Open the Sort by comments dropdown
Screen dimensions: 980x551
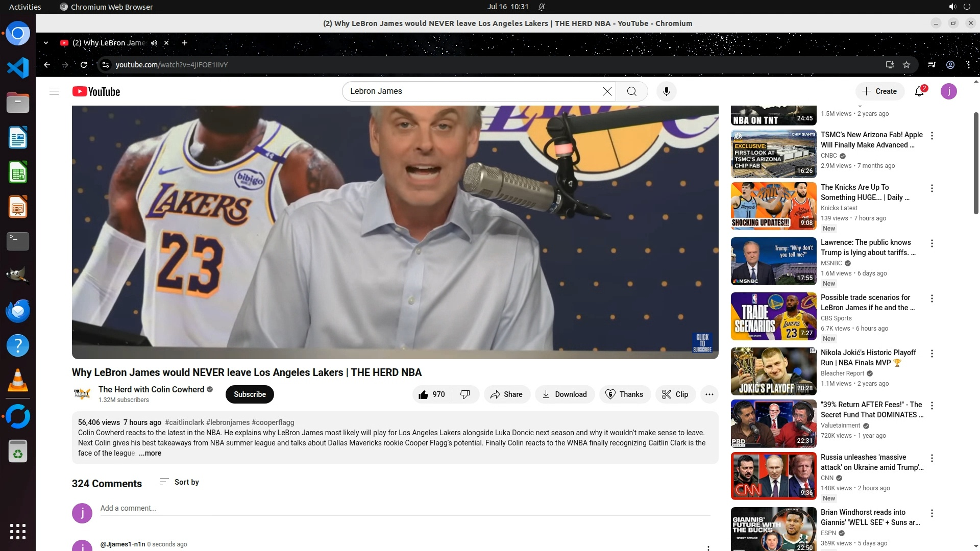point(179,482)
